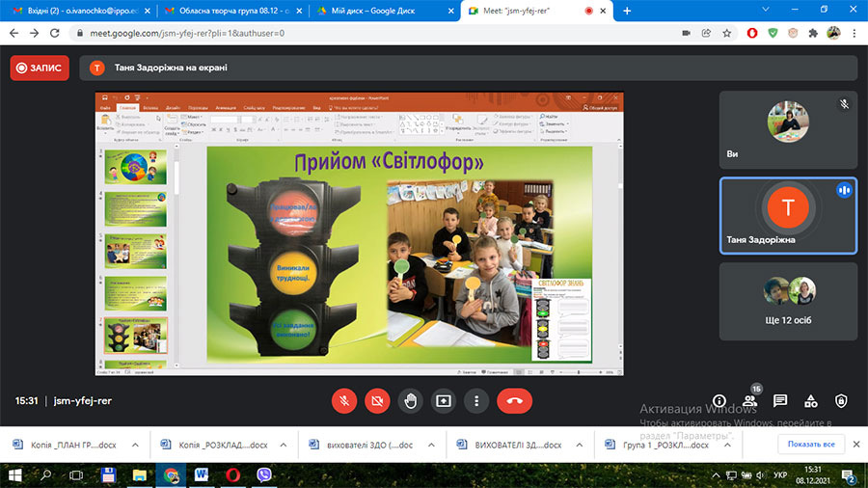Open the Opera red extension icon
Image resolution: width=868 pixels, height=488 pixels.
(751, 33)
